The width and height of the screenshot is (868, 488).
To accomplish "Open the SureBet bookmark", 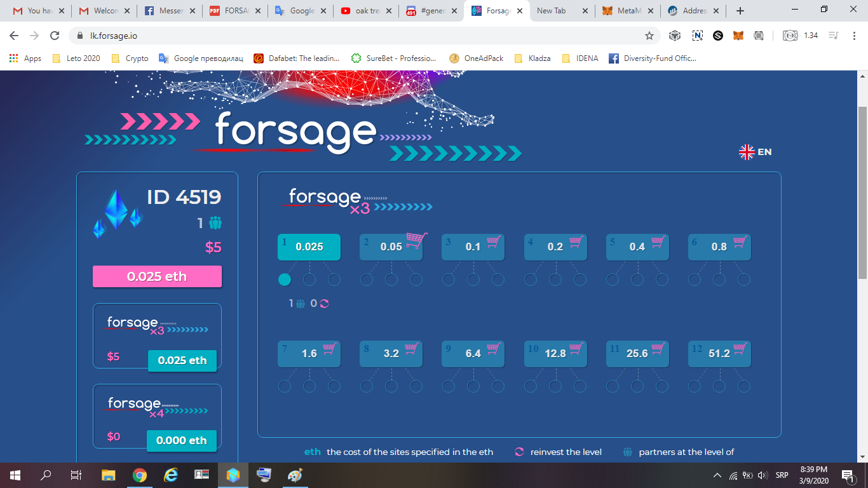I will (x=393, y=58).
